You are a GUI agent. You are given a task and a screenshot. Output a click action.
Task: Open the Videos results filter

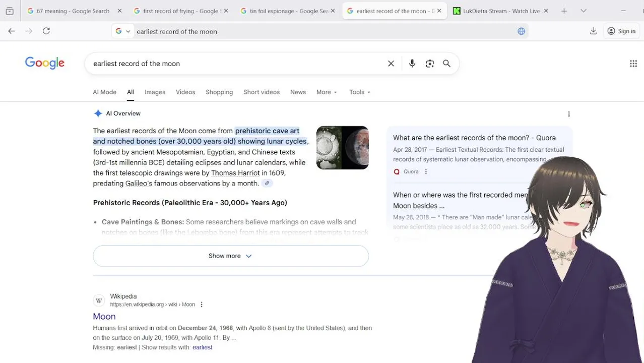click(185, 92)
